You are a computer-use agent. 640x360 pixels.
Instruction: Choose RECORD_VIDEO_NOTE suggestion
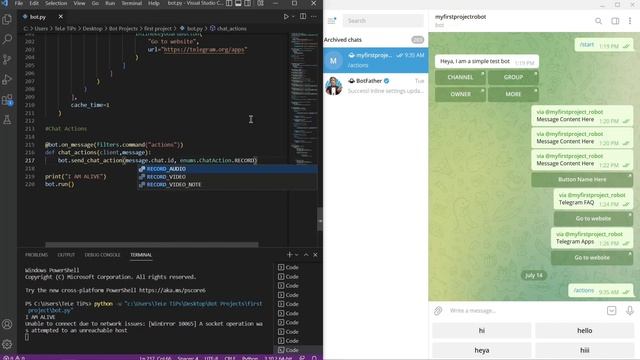pyautogui.click(x=227, y=184)
